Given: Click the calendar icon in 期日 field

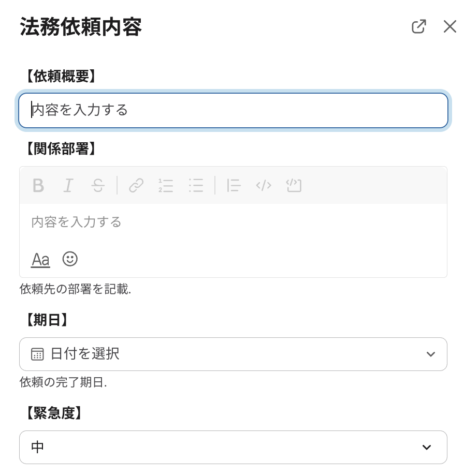Looking at the screenshot, I should (x=37, y=354).
